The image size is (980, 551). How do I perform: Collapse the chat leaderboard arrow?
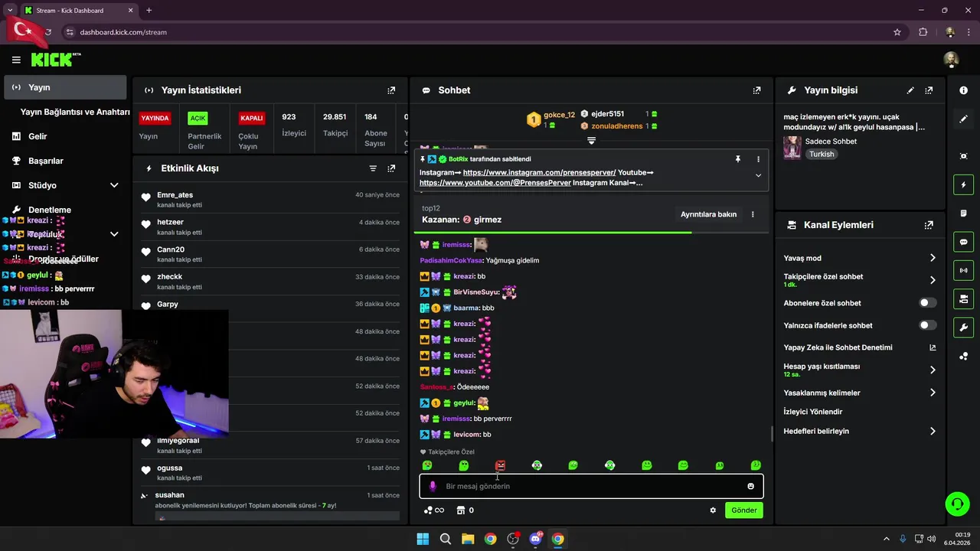(x=591, y=141)
